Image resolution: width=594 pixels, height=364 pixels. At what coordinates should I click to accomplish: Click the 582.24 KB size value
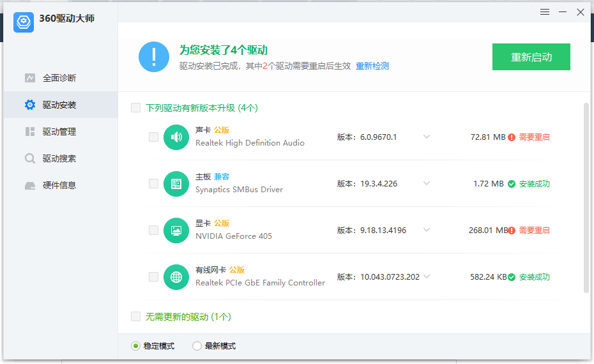[489, 277]
